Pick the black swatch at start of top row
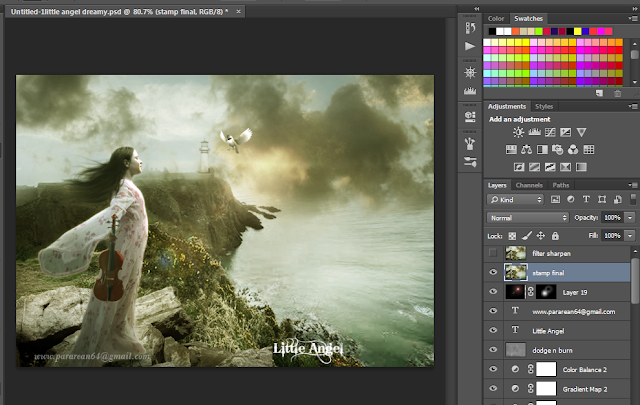Viewport: 640px width, 405px height. point(492,31)
